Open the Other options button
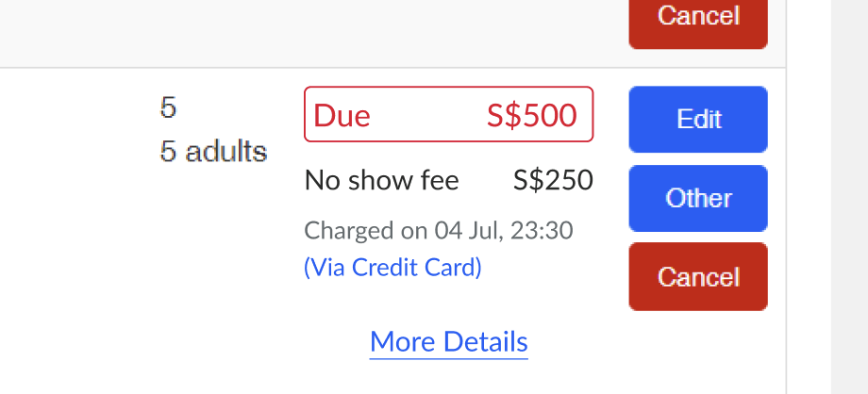Image resolution: width=868 pixels, height=394 pixels. (x=698, y=198)
